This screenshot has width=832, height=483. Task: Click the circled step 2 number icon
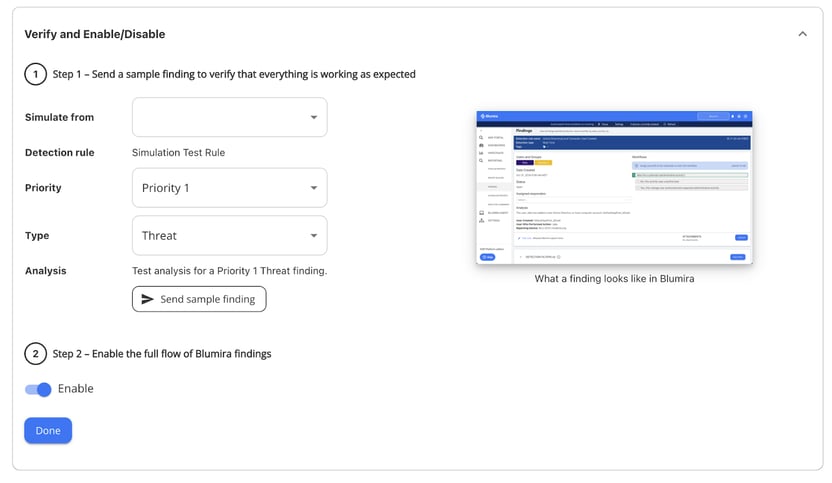tap(35, 353)
